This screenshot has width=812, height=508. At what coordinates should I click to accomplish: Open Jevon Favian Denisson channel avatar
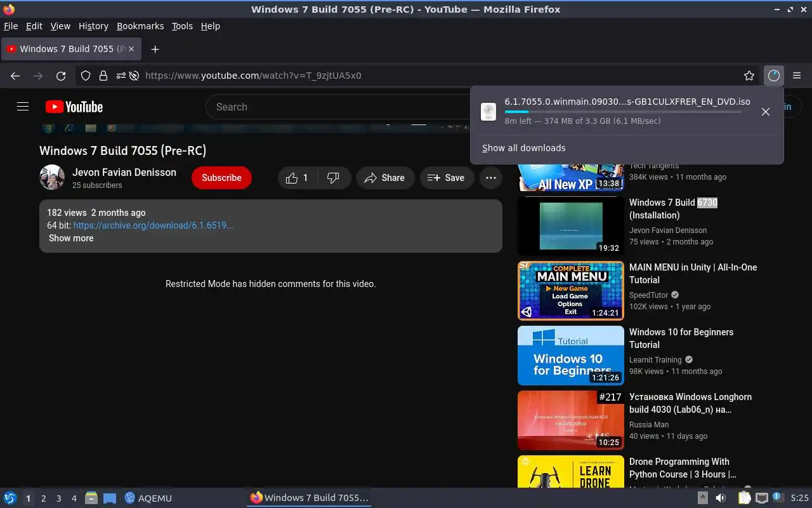[x=52, y=178]
